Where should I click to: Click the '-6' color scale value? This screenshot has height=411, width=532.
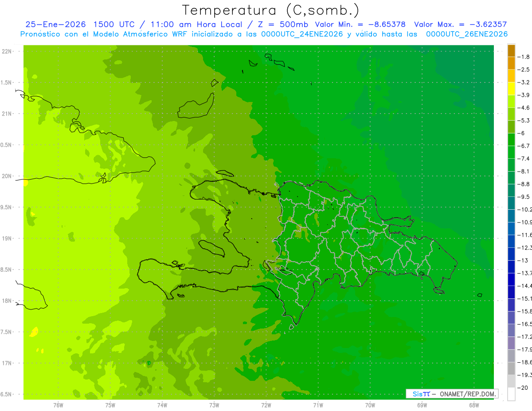click(x=522, y=133)
